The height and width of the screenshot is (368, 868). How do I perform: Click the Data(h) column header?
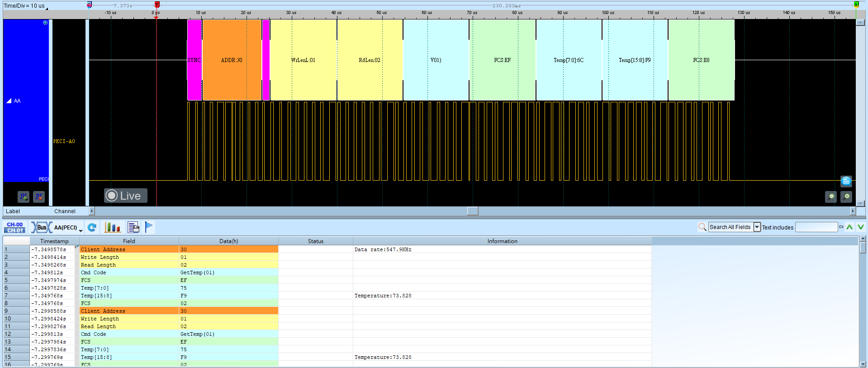(228, 241)
